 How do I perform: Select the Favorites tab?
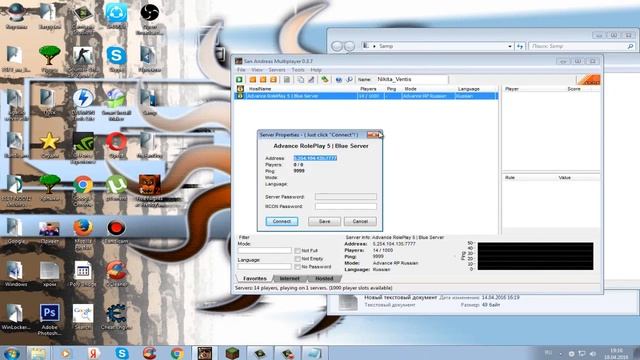click(x=255, y=278)
